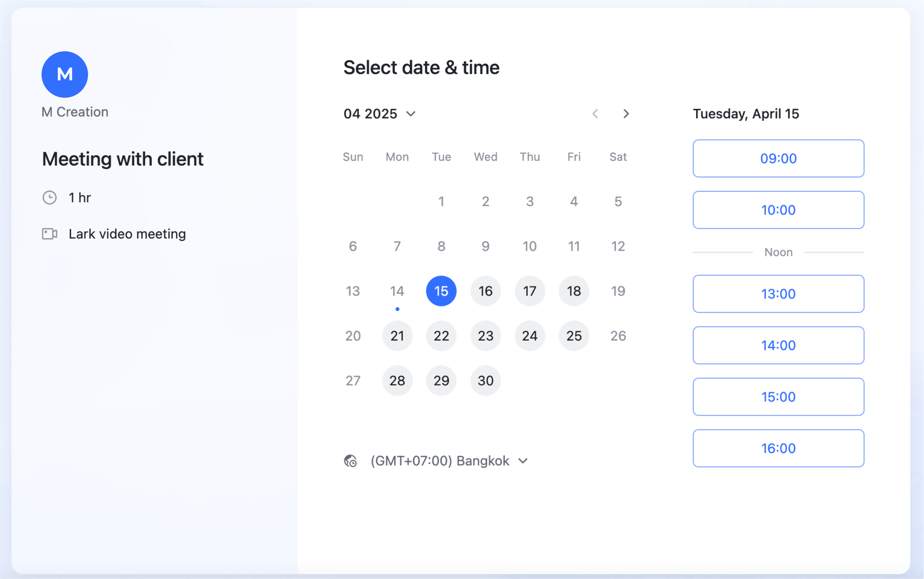Click the Lark video meeting camera icon
The image size is (924, 579).
[49, 233]
